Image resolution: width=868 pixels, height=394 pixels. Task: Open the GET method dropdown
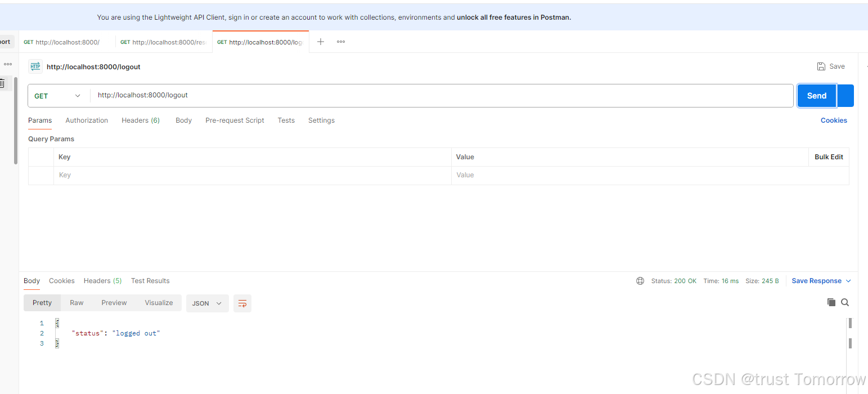tap(59, 96)
